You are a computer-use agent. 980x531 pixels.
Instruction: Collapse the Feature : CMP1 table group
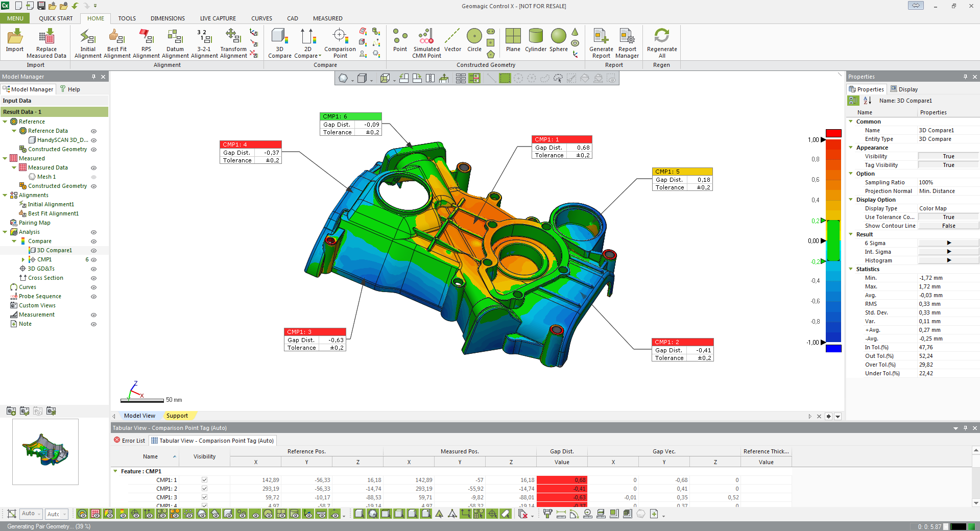[x=115, y=471]
